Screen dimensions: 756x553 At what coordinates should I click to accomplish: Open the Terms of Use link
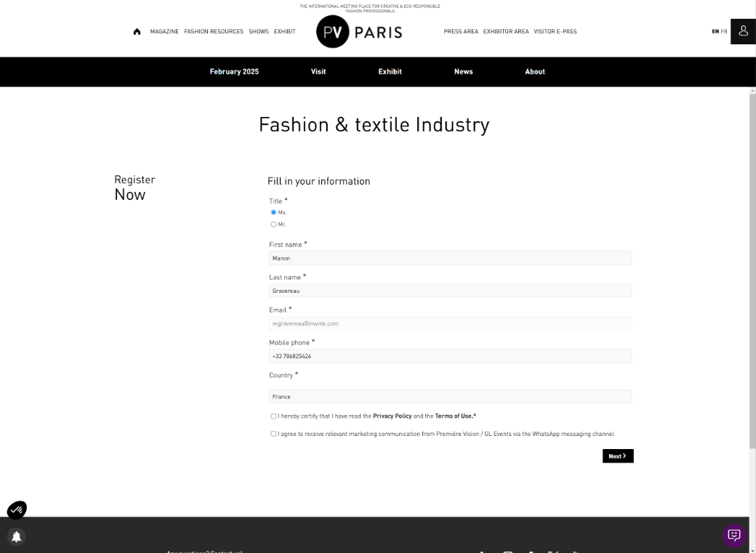[454, 416]
